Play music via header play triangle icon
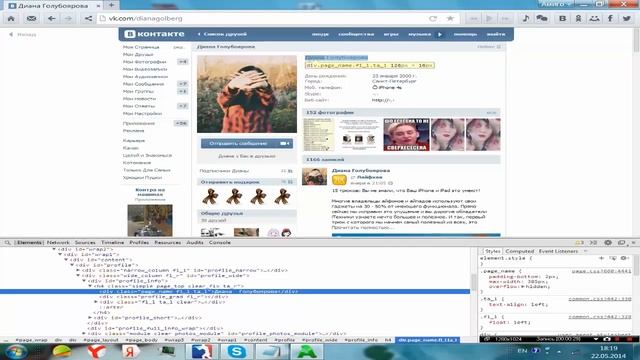 [440, 34]
